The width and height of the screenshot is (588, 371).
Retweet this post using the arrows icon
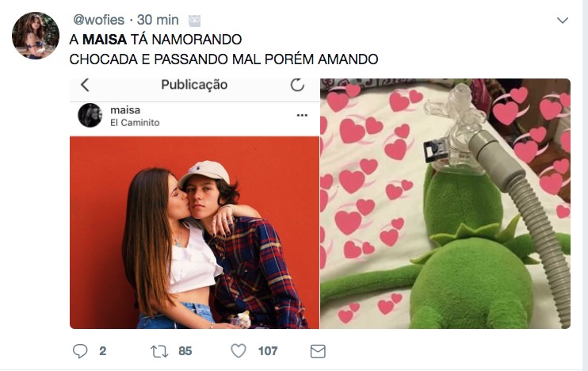click(x=159, y=351)
